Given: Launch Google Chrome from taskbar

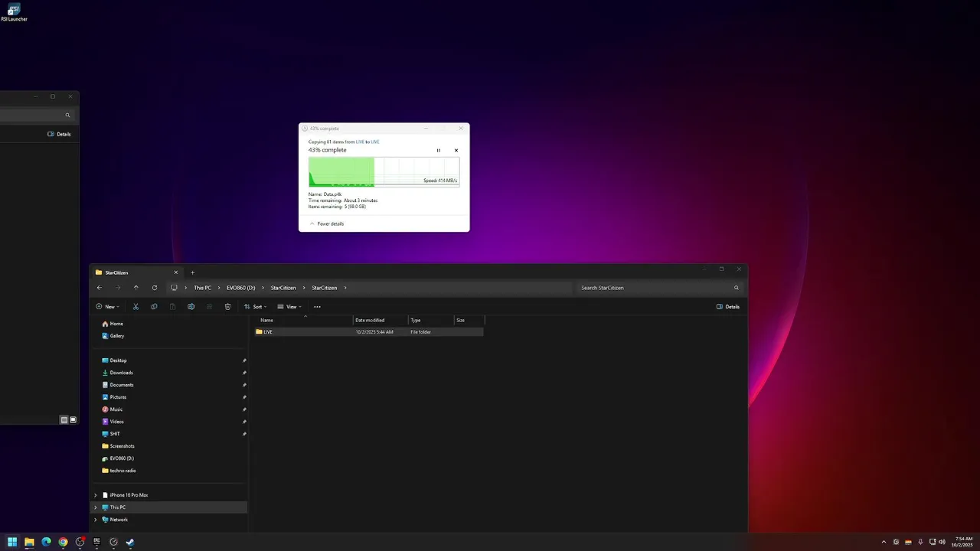Looking at the screenshot, I should click(63, 542).
